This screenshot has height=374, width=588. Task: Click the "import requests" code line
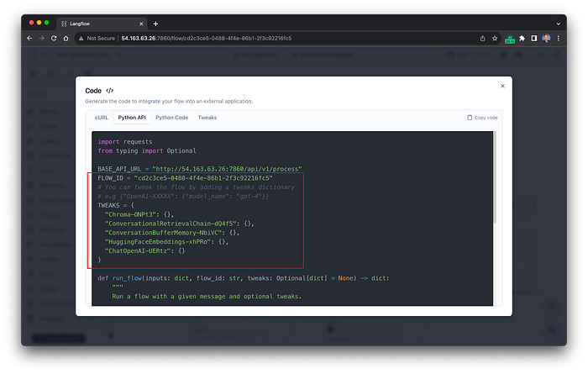[x=125, y=141]
